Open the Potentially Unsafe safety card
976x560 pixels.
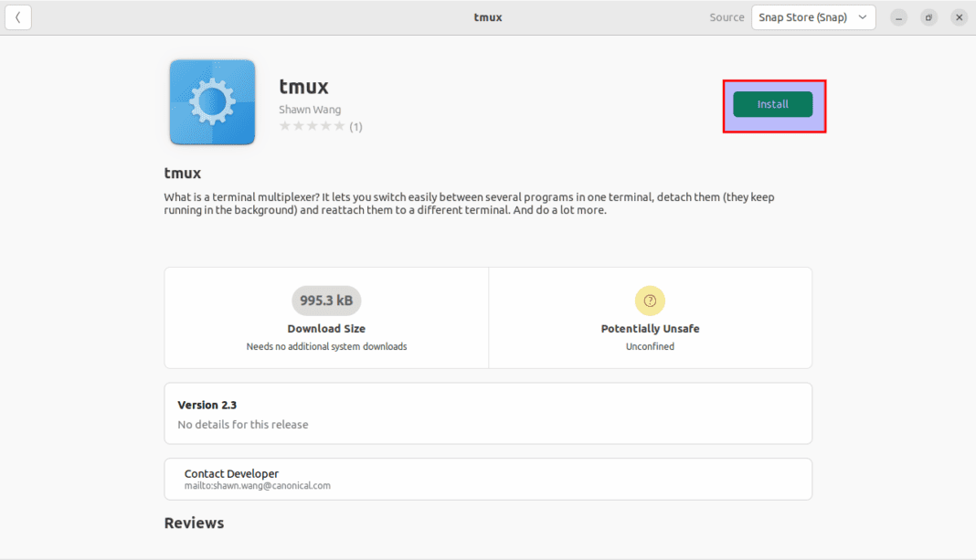650,318
